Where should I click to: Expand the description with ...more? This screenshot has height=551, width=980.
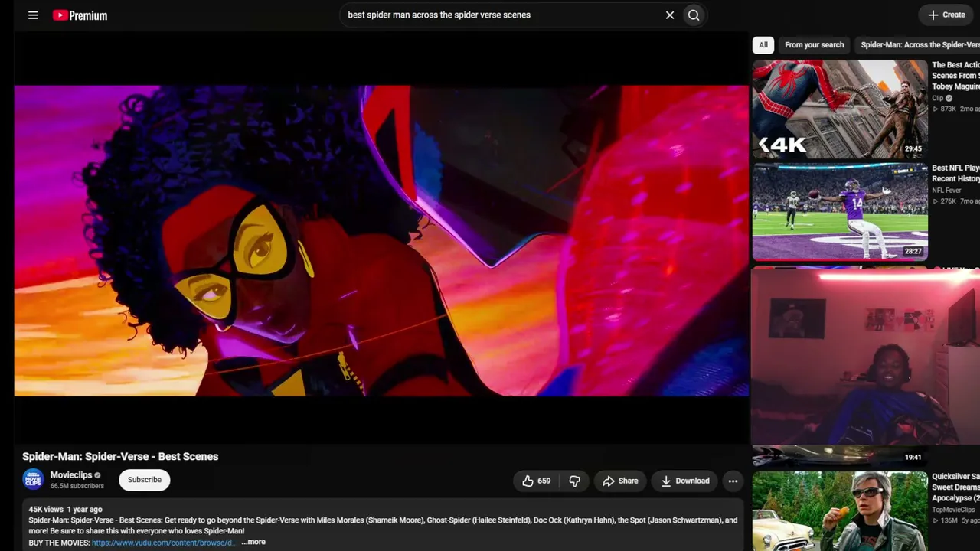[x=253, y=542]
